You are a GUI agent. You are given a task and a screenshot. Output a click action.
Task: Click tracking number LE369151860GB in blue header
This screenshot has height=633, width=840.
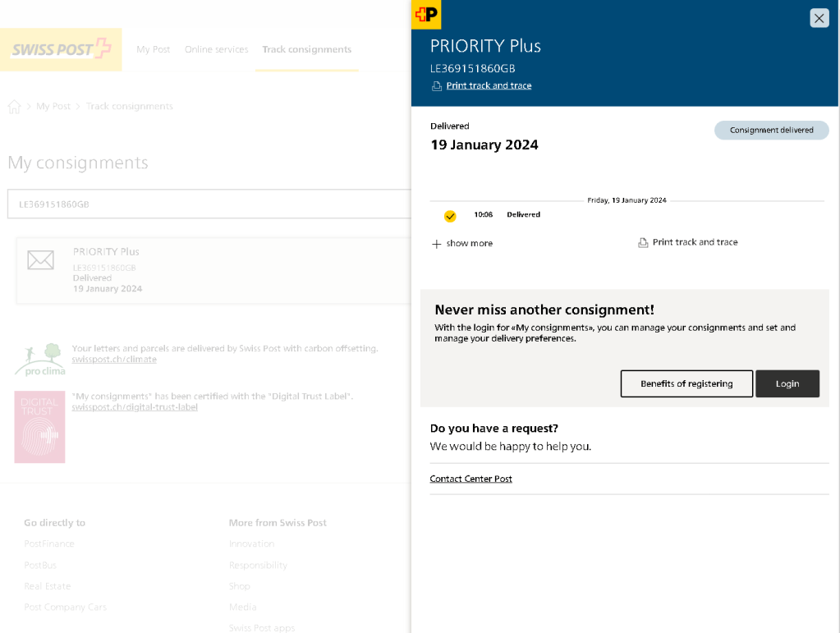472,68
